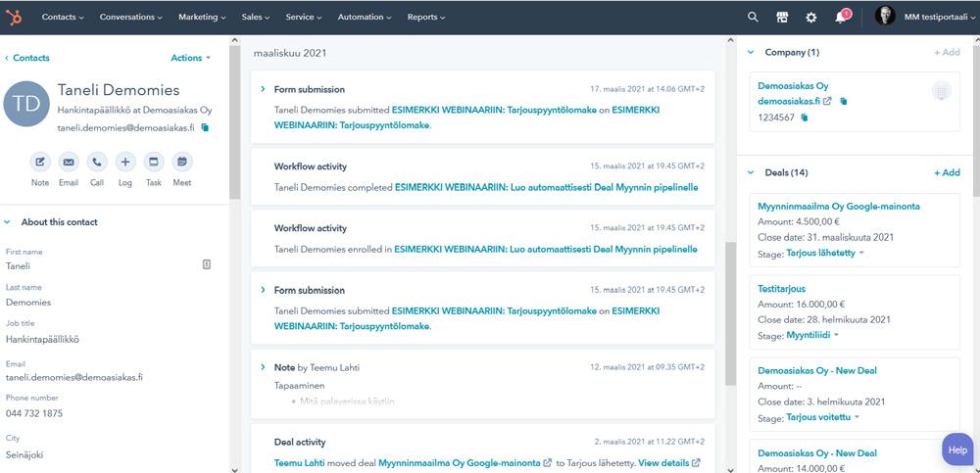
Task: Collapse the Company (1) section
Action: point(751,53)
